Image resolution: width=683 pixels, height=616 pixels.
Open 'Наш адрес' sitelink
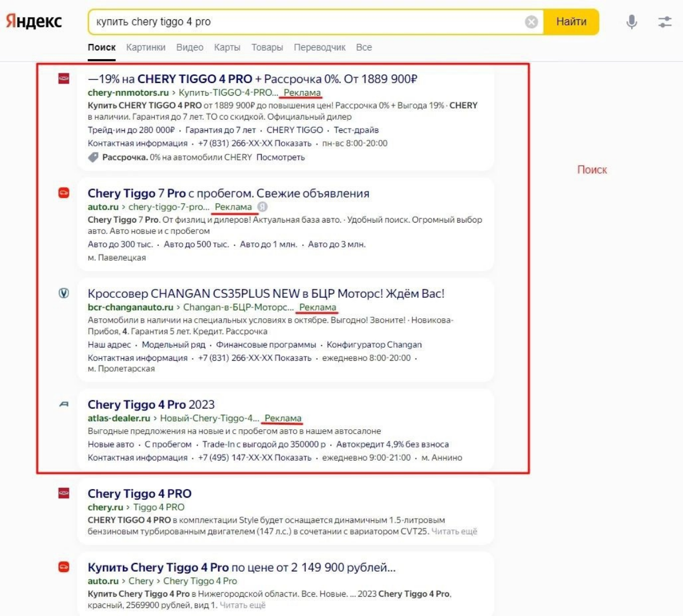tap(109, 344)
